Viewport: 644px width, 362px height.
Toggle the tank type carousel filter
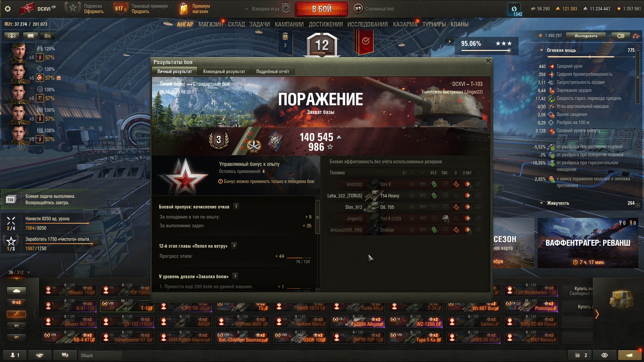click(16, 291)
